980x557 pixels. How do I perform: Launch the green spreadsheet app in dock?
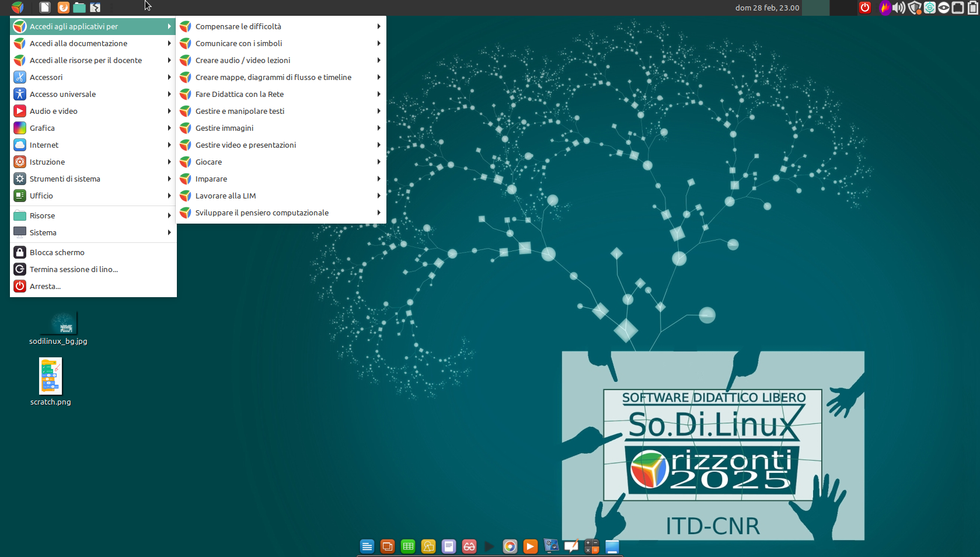pyautogui.click(x=408, y=546)
